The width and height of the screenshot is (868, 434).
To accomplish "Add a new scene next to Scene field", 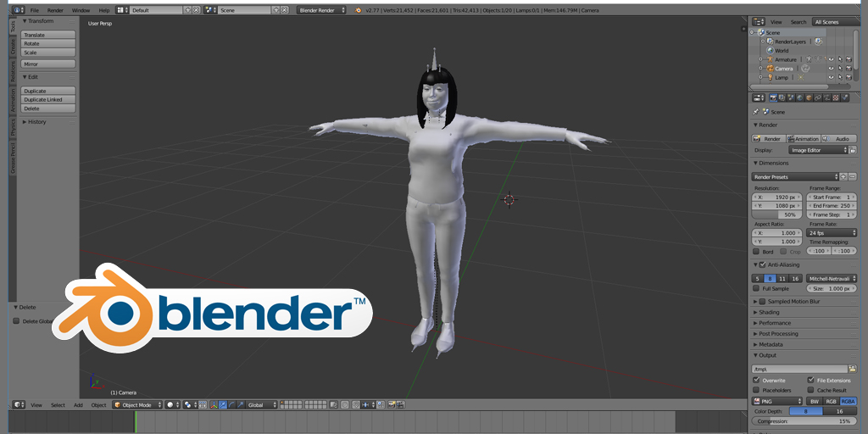I will point(275,10).
